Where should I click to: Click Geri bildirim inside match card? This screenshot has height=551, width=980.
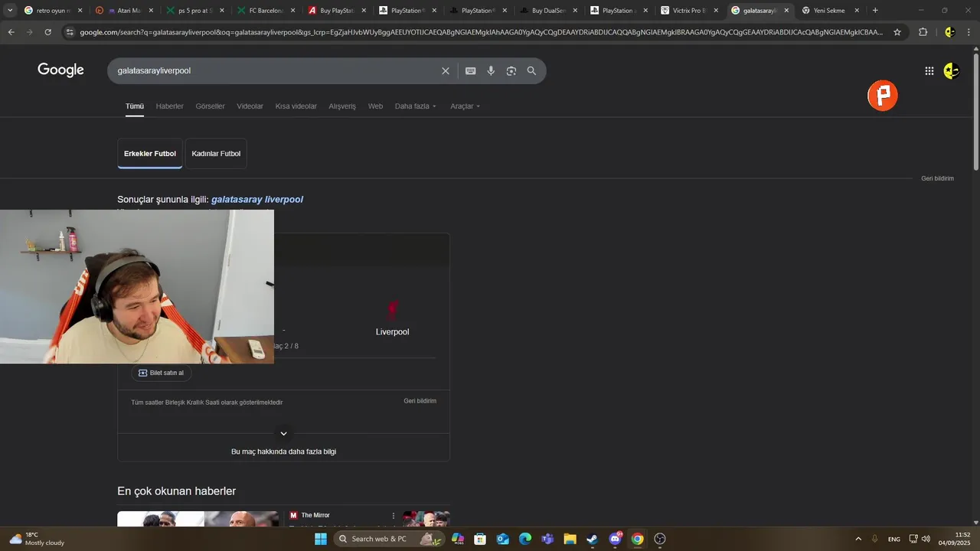420,401
